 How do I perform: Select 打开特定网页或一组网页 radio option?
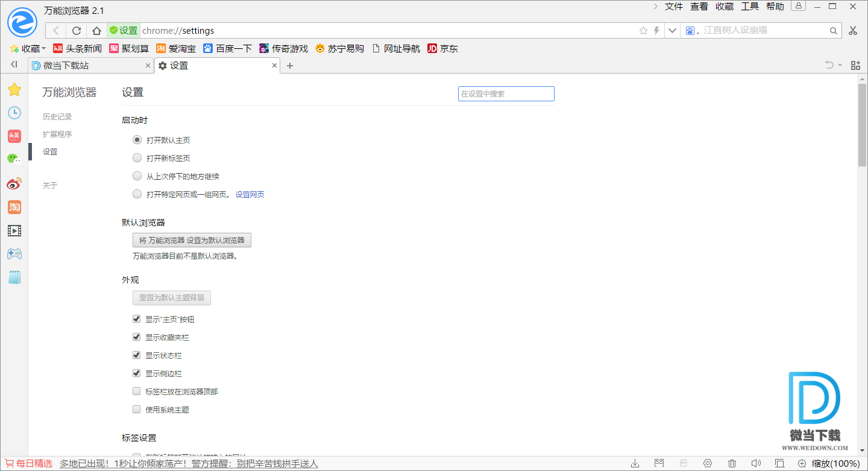coord(137,194)
